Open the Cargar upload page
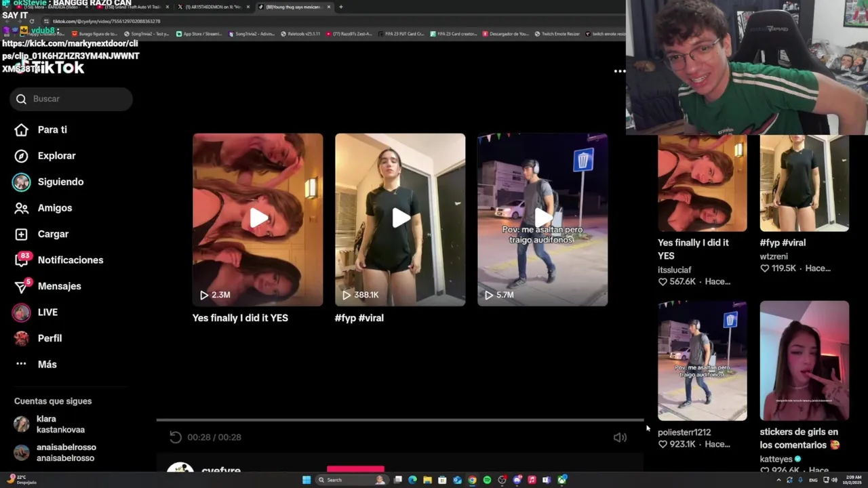 (43, 234)
